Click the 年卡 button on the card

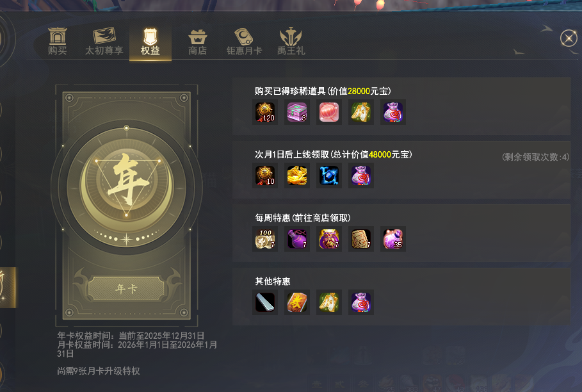point(126,288)
